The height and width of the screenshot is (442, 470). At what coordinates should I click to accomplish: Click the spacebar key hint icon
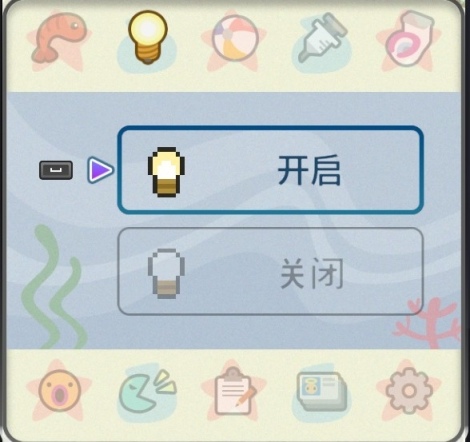coord(56,170)
